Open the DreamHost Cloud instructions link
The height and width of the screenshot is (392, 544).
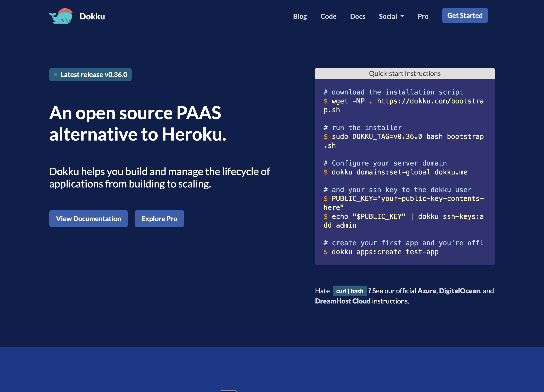(x=343, y=301)
